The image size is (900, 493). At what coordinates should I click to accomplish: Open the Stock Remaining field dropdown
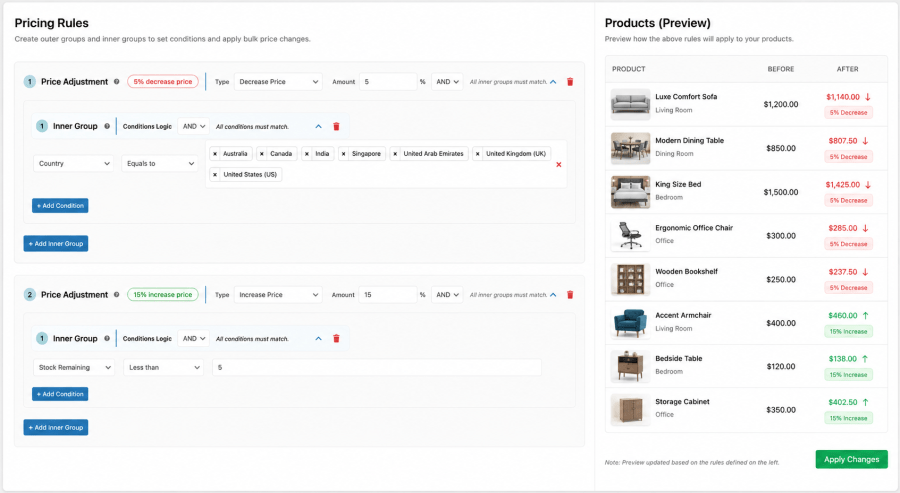tap(74, 367)
